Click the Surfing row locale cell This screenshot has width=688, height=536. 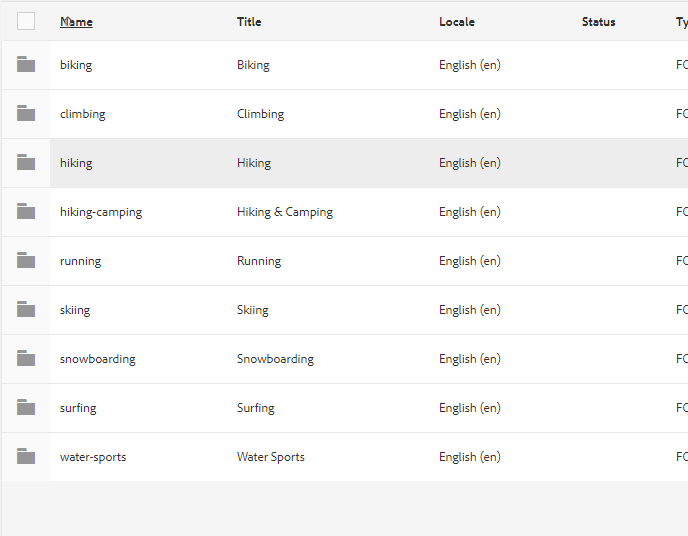coord(470,408)
